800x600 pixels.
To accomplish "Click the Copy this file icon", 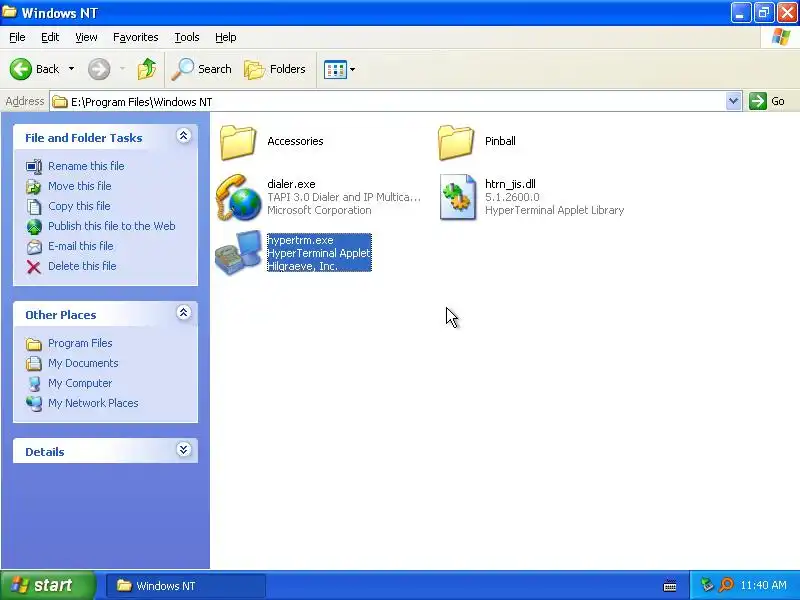I will (34, 207).
